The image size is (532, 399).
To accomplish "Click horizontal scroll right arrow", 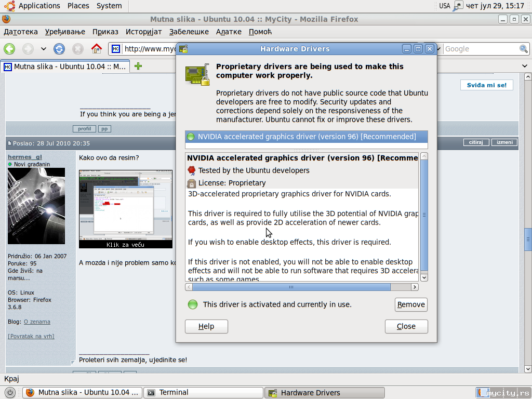I will 415,287.
